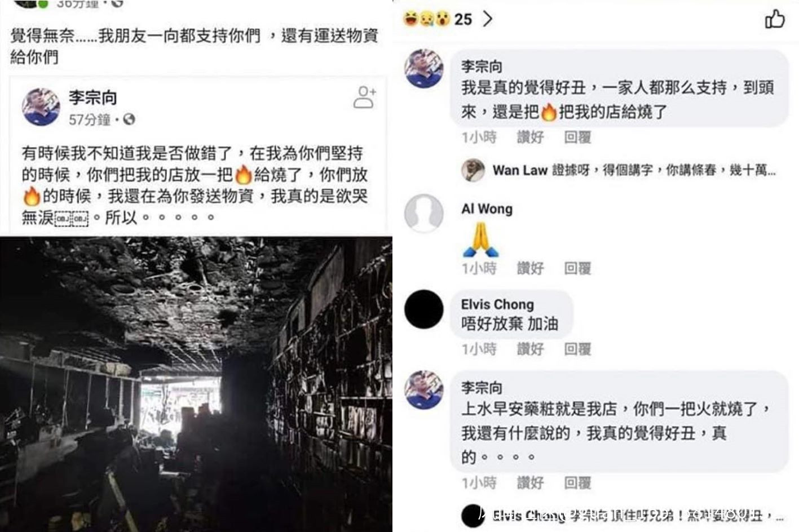Screen dimensions: 799x532
Task: Open the reaction emoji summary showing 25
Action: 438,19
